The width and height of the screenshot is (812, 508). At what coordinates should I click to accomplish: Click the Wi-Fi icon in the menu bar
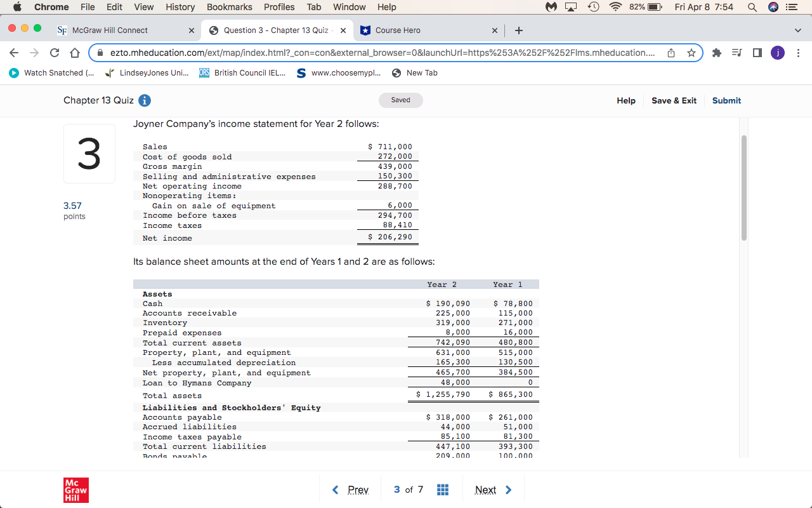[x=616, y=7]
